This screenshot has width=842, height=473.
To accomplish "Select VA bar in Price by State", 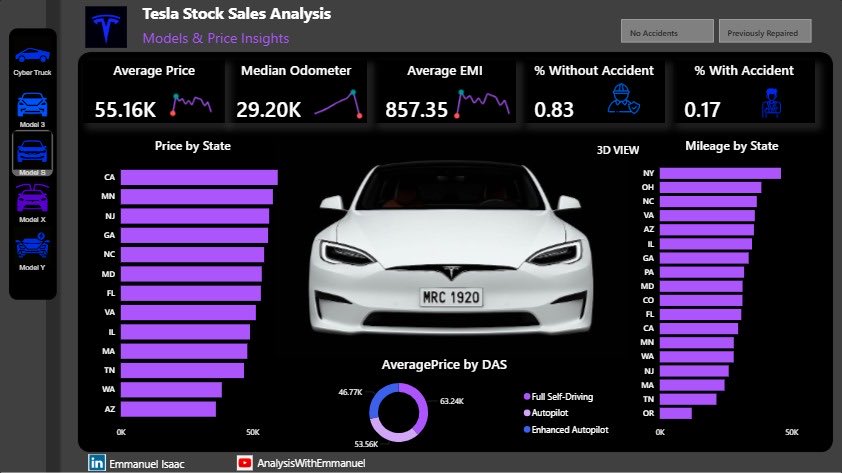I will pyautogui.click(x=188, y=312).
